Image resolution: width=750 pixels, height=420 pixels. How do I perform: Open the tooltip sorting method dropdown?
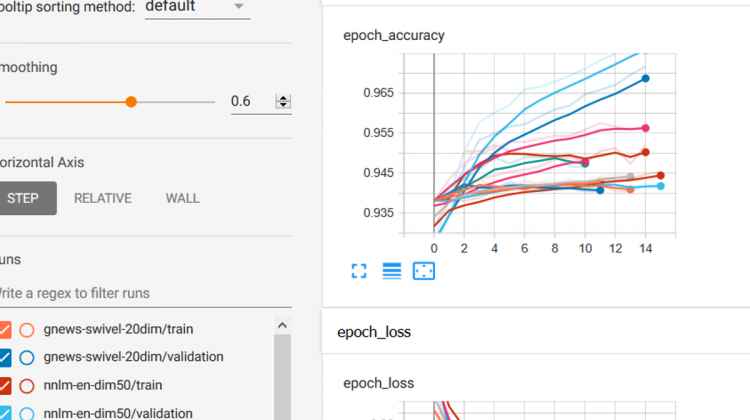click(196, 7)
